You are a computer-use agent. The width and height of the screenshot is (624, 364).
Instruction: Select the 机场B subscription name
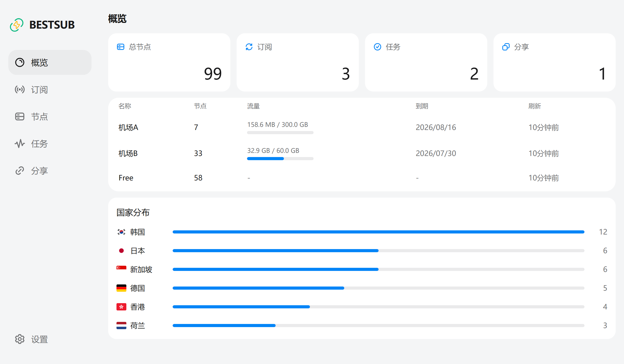tap(128, 153)
